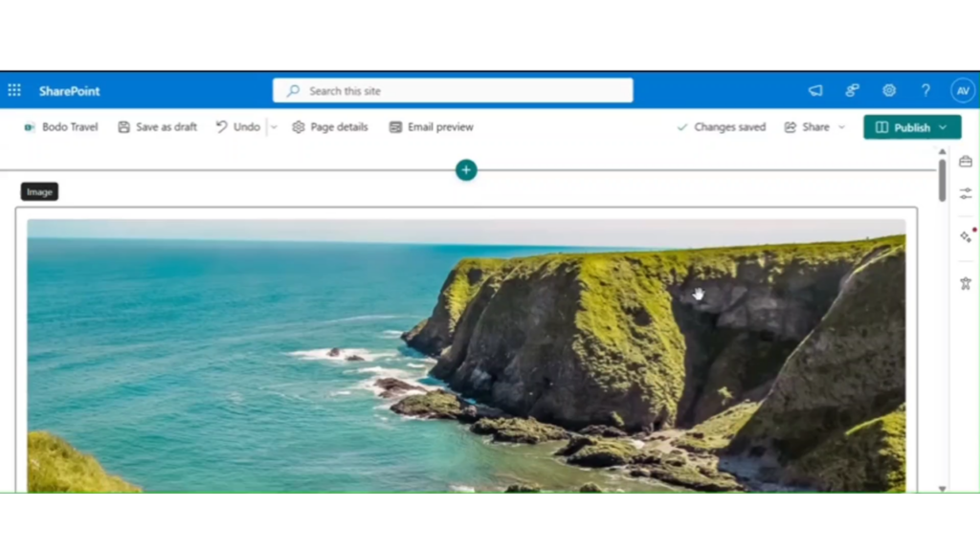
Task: Open the social connections icon
Action: tap(852, 91)
